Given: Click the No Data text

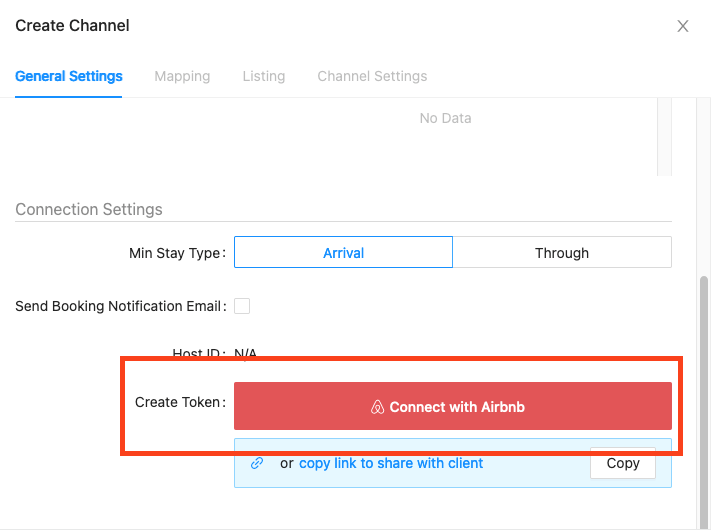Looking at the screenshot, I should pos(445,118).
